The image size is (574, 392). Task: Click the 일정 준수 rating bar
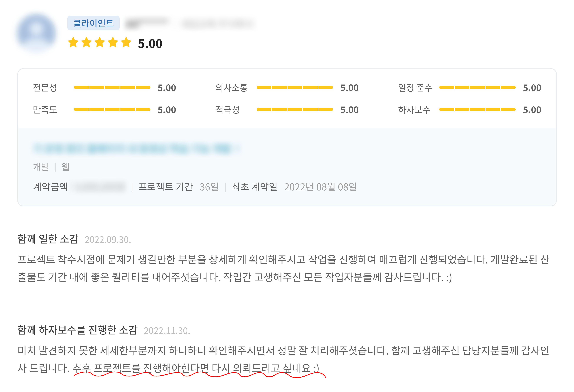point(477,87)
